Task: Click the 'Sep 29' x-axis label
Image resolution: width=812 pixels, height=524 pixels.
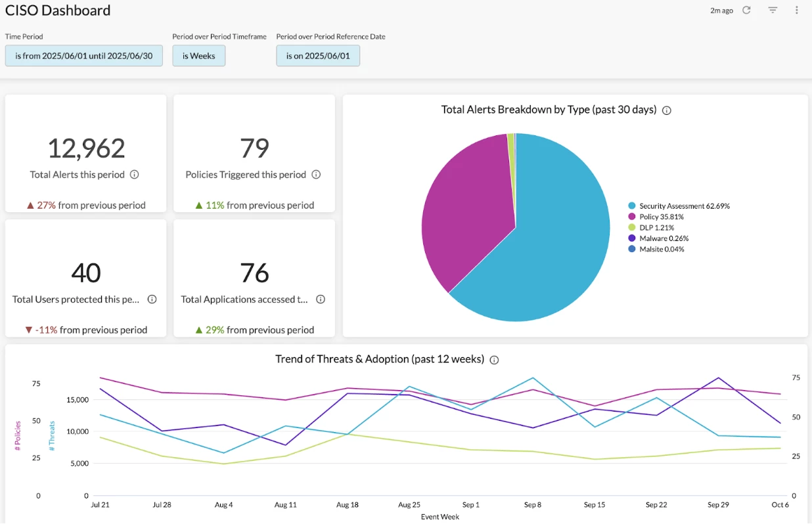Action: point(718,505)
